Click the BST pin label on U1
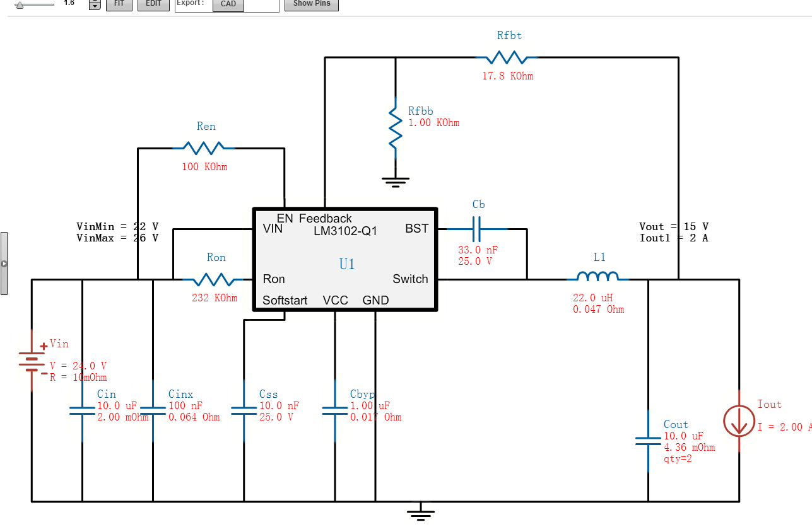This screenshot has height=527, width=812. (416, 229)
